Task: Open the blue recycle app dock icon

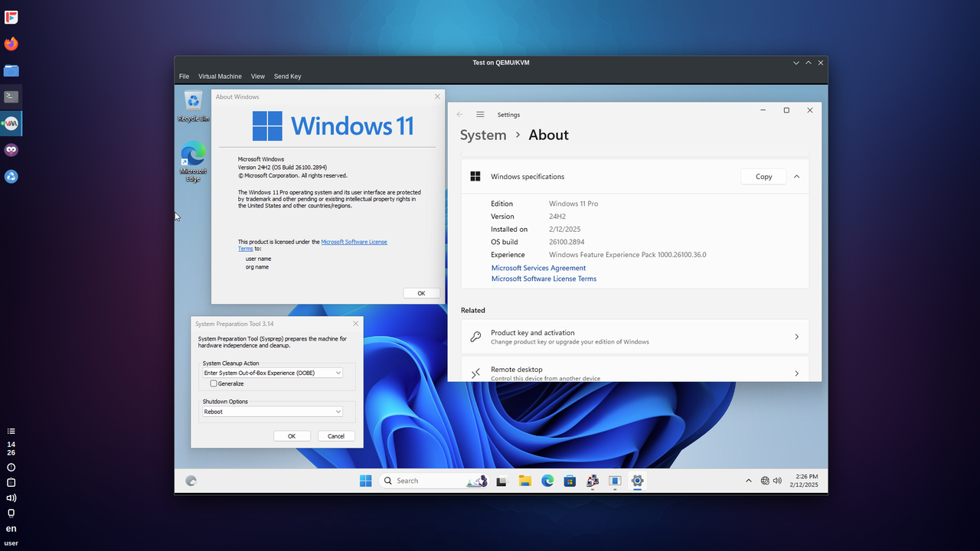Action: pos(11,176)
